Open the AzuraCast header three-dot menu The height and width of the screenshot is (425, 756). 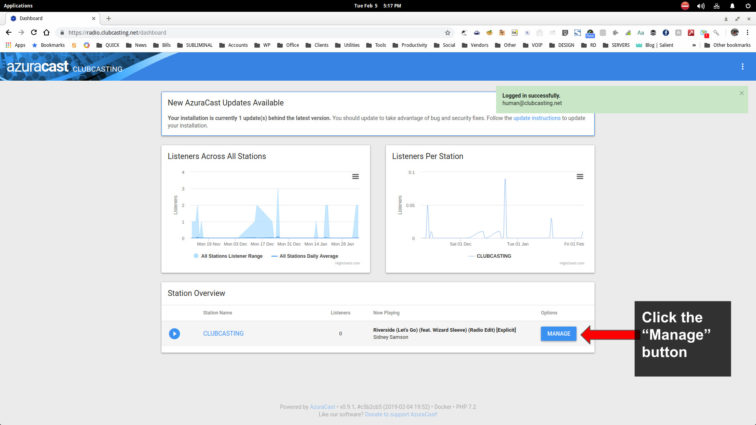click(742, 67)
